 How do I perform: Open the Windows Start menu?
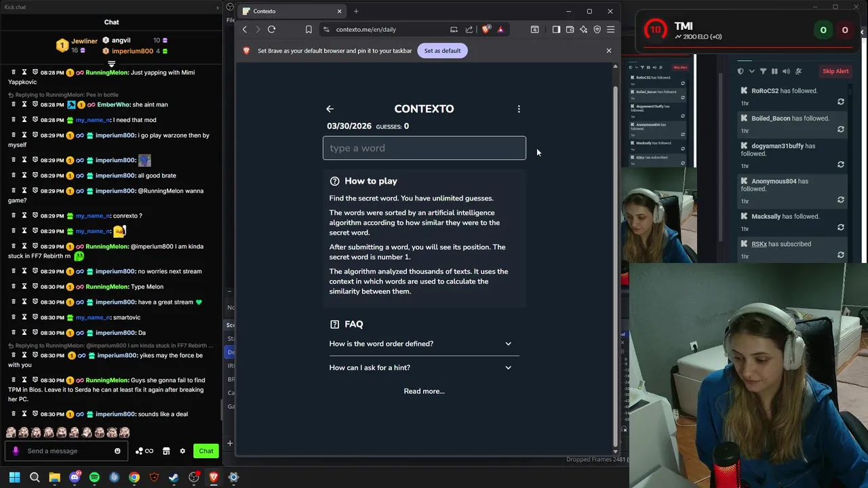click(14, 477)
